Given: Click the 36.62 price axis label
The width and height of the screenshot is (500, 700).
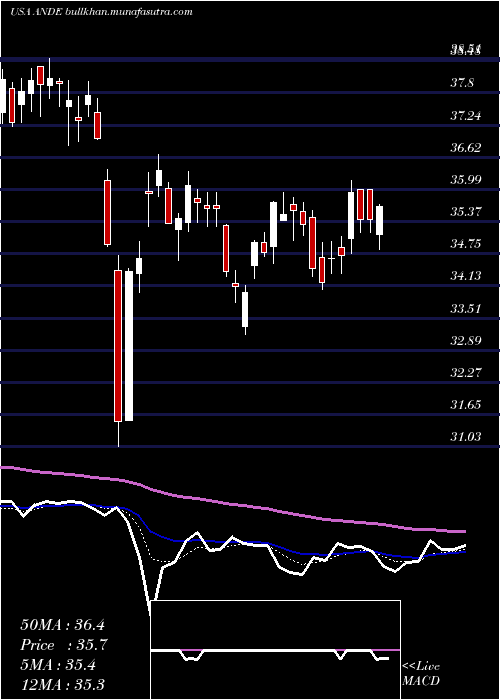Looking at the screenshot, I should pos(465,148).
